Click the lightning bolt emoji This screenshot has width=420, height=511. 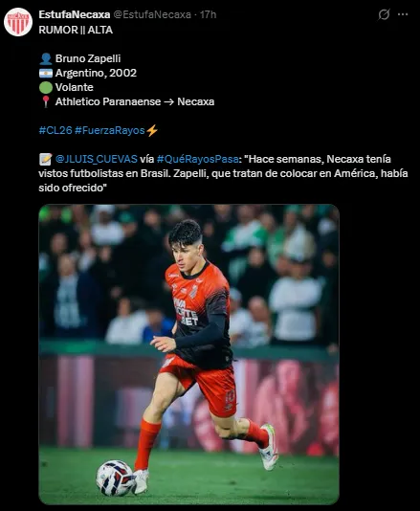[x=152, y=131]
